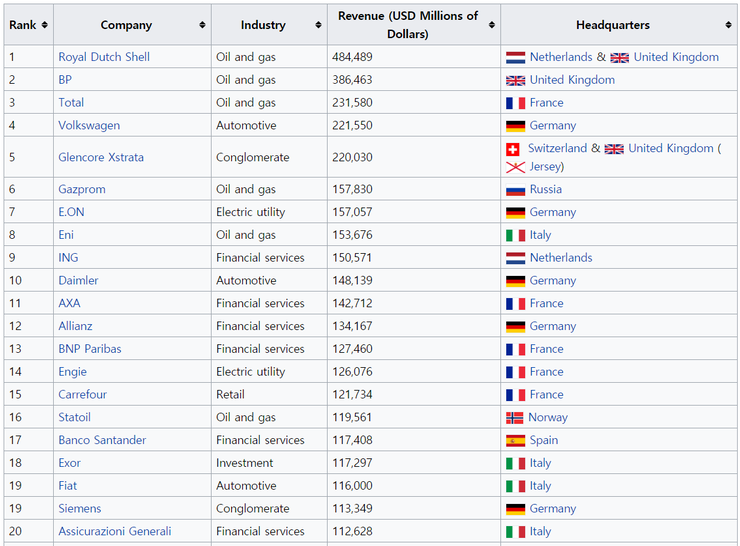Follow the Glencore Xstrata link
The height and width of the screenshot is (546, 740).
click(x=100, y=157)
